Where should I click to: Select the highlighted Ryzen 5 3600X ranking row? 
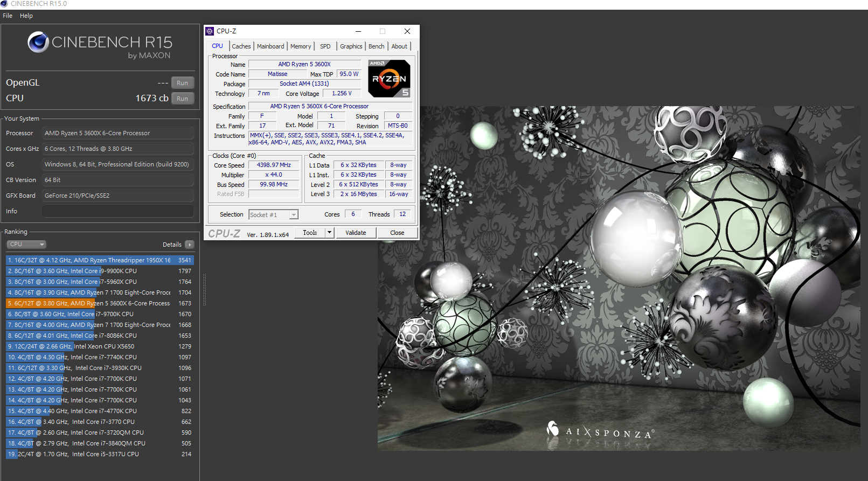(100, 303)
